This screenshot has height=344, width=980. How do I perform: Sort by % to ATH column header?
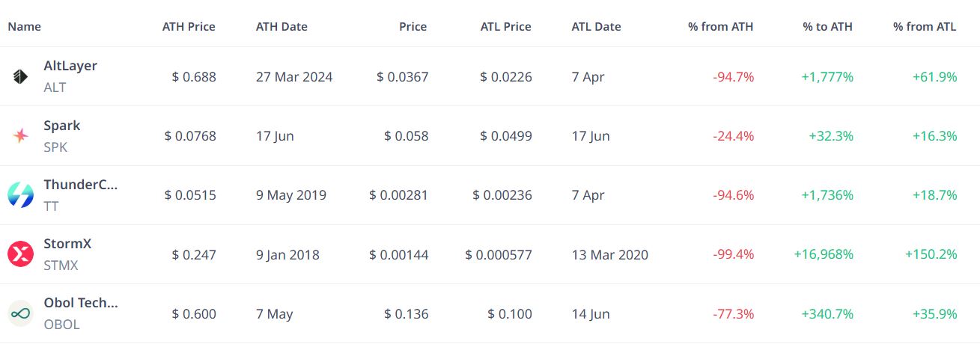[x=827, y=26]
